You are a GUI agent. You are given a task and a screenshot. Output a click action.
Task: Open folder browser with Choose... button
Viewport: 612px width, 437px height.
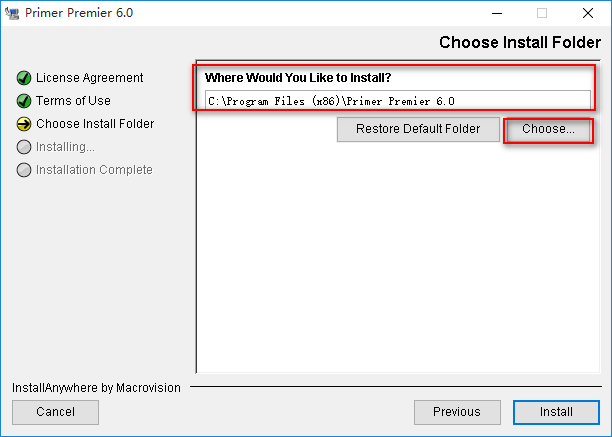(x=548, y=129)
